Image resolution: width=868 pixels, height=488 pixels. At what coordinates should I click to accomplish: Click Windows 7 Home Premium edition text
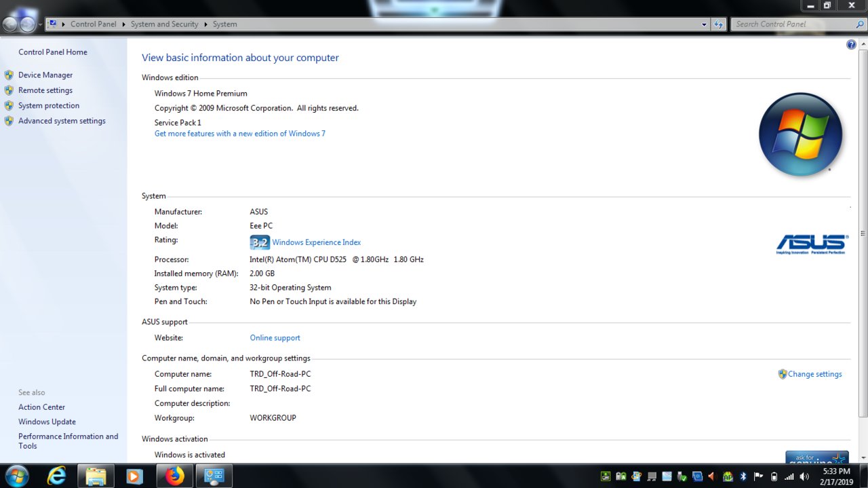coord(201,94)
